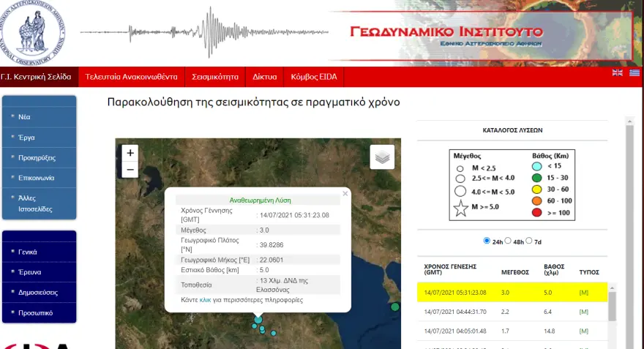Open the Νέα sidebar link
Image resolution: width=644 pixels, height=349 pixels.
pyautogui.click(x=25, y=116)
